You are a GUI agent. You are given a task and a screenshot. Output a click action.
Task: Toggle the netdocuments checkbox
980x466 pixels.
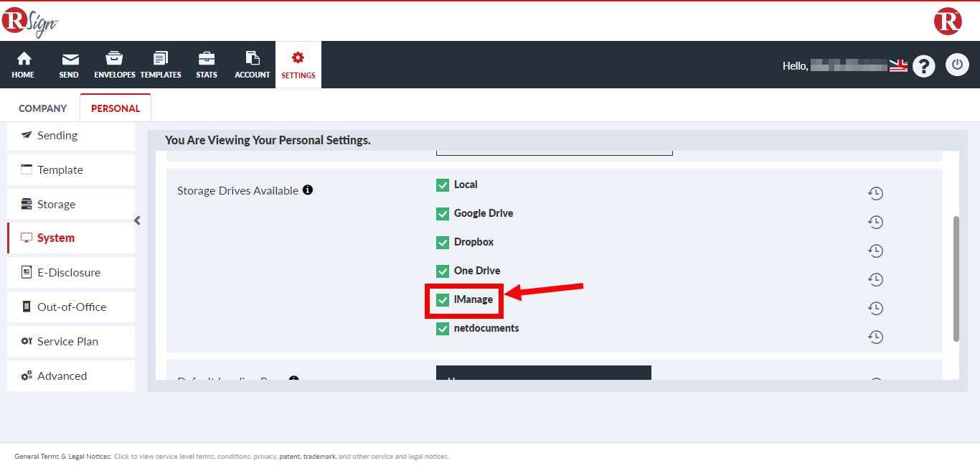coord(443,329)
